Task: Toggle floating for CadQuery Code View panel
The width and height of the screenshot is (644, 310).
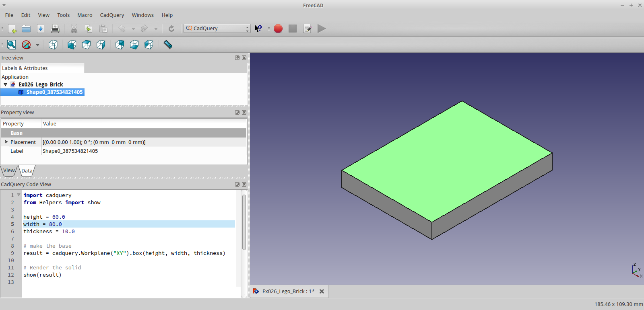Action: pyautogui.click(x=237, y=185)
